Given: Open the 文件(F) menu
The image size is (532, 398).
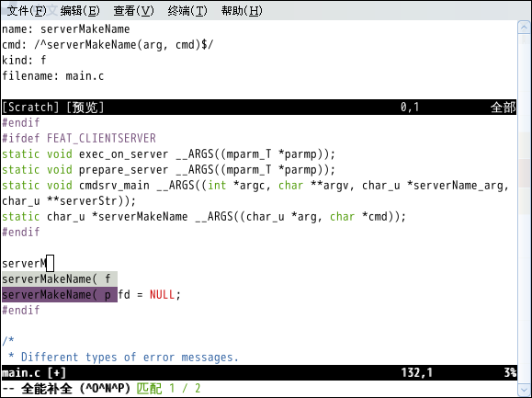Looking at the screenshot, I should [x=27, y=11].
